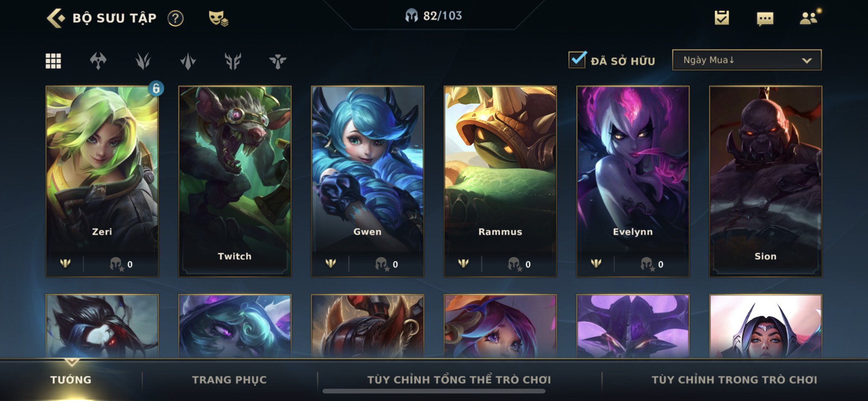Open the mask and coins icon
This screenshot has height=401, width=868.
218,18
